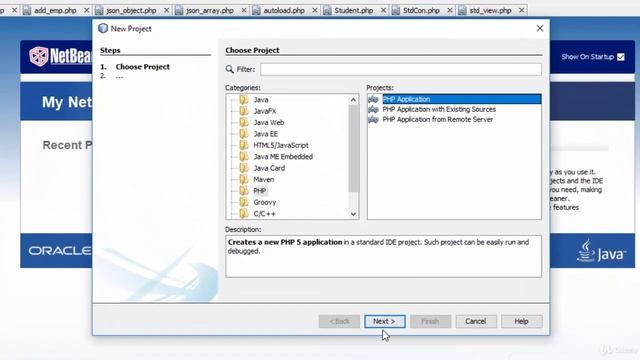This screenshot has width=640, height=360.
Task: Switch to autoload.php editor tab
Action: coord(284,11)
